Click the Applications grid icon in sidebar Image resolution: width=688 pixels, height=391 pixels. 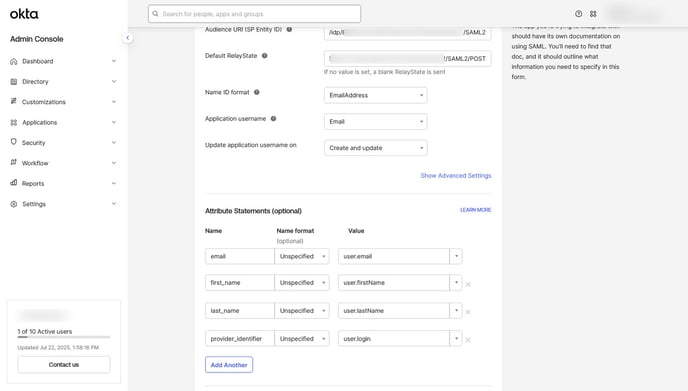[14, 122]
